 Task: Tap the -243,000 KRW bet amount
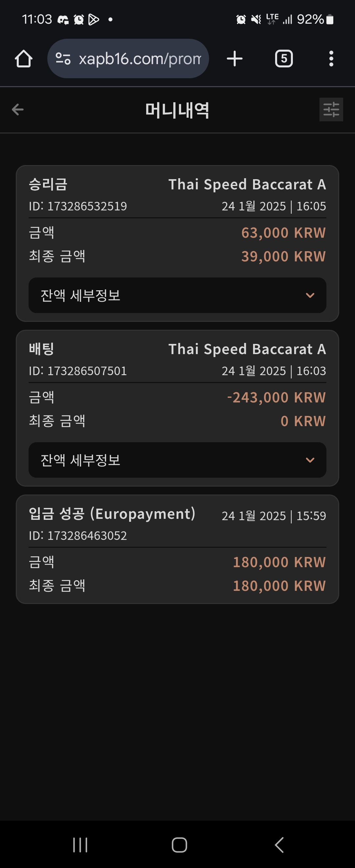pyautogui.click(x=276, y=398)
